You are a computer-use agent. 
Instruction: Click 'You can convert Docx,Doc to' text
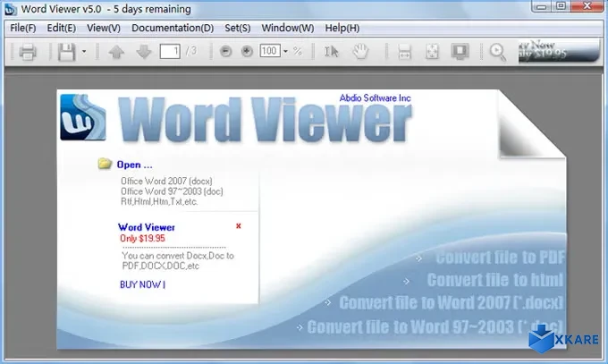[x=178, y=256]
